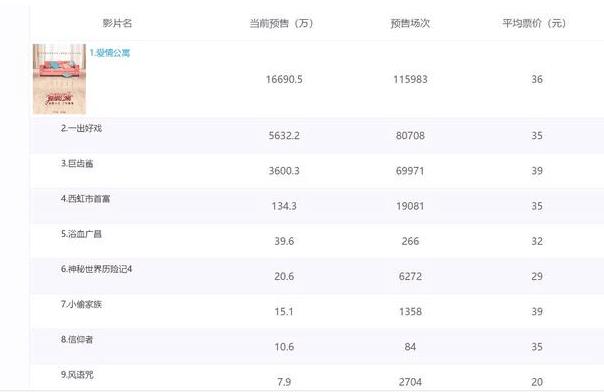The height and width of the screenshot is (392, 604).
Task: Select presale value 7.9
Action: point(284,382)
